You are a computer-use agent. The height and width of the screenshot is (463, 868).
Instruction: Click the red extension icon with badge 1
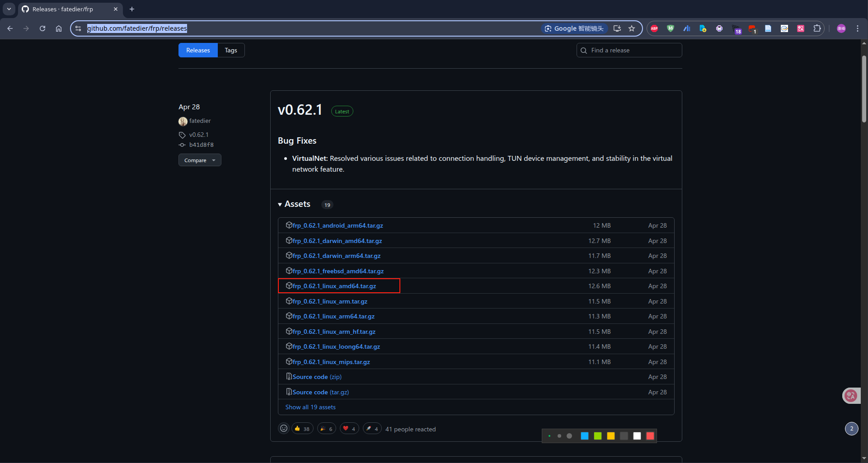click(752, 29)
